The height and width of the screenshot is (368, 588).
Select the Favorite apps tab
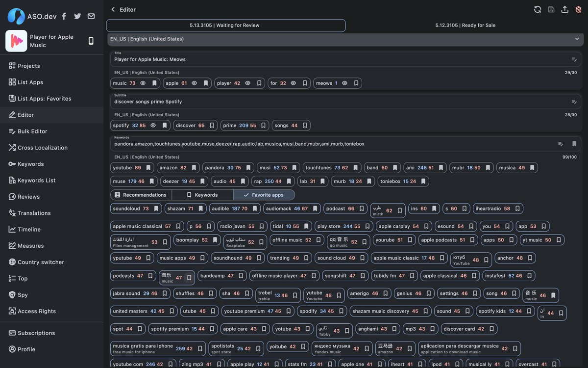[264, 195]
